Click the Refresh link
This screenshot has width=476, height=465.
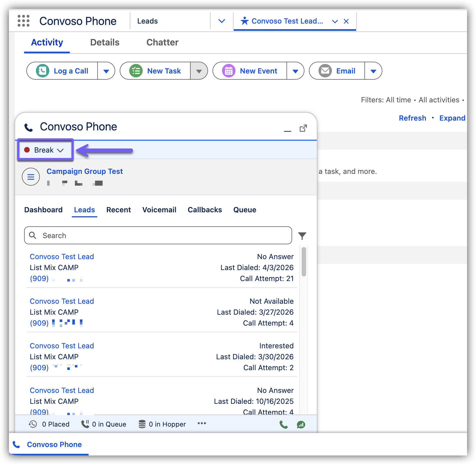coord(412,118)
